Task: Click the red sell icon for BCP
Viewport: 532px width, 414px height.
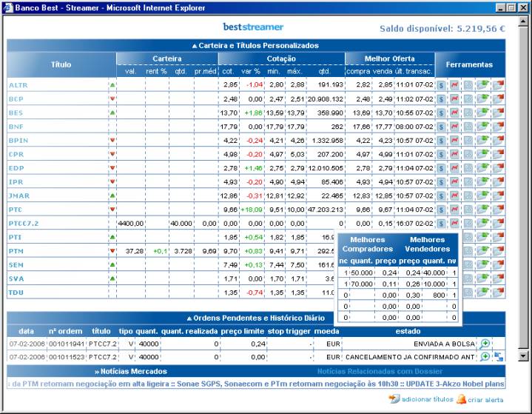Action: (498, 99)
